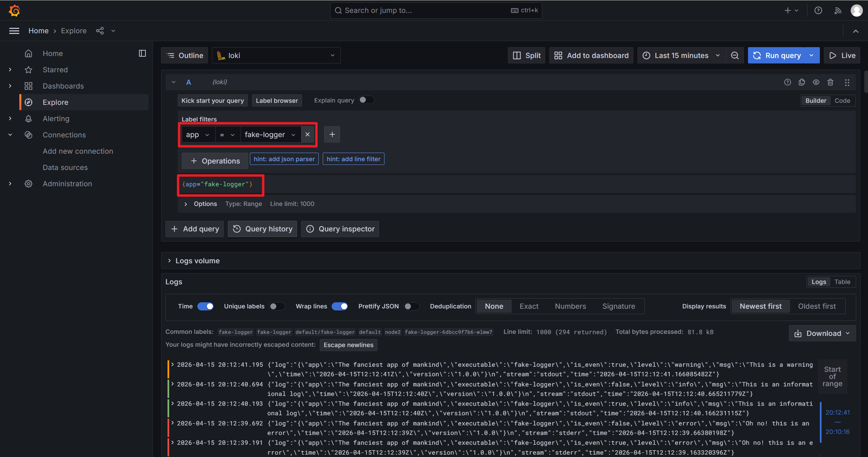The image size is (868, 457).
Task: Add an operation with Operations button
Action: [x=215, y=161]
